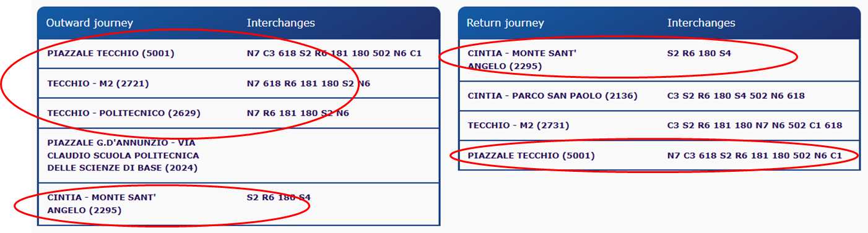Select PIAZZALE G.D'ANNUNZIO - VIA CLAUDIO stop

click(x=123, y=155)
